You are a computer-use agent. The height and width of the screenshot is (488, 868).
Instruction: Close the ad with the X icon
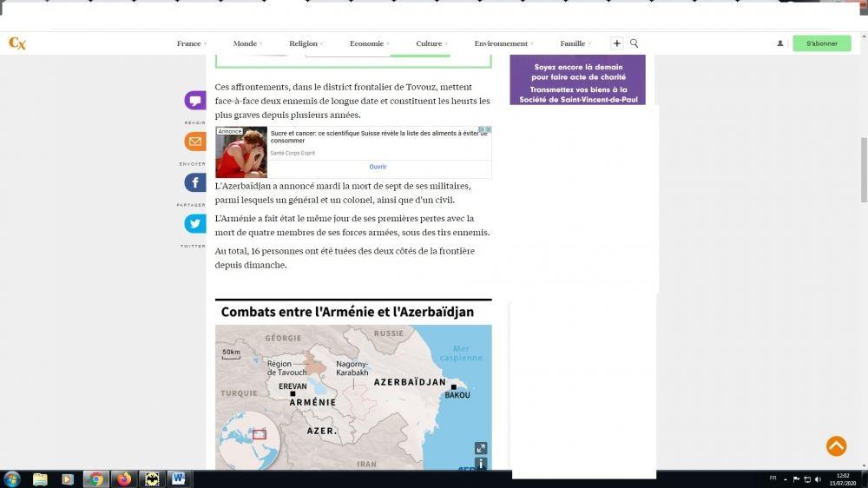point(489,130)
